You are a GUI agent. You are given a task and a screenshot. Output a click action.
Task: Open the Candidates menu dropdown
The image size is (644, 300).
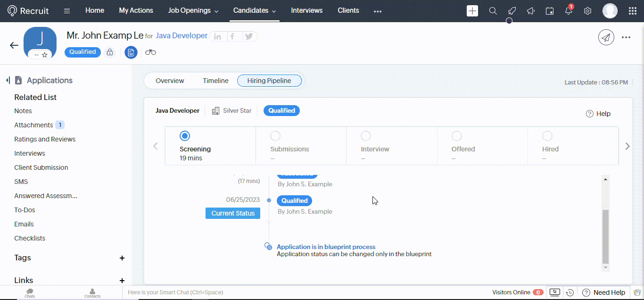(254, 10)
